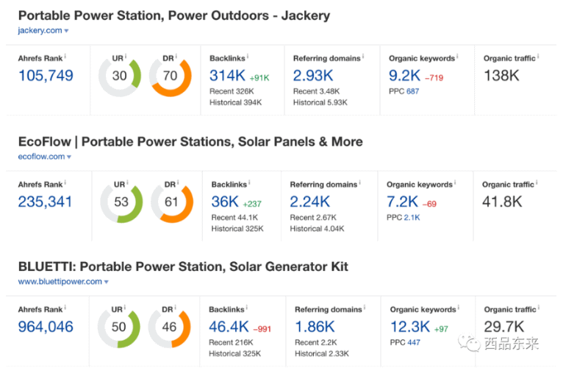Click EcoFlow's organic traffic 41.8K
Screen dimensions: 588x368
point(502,202)
